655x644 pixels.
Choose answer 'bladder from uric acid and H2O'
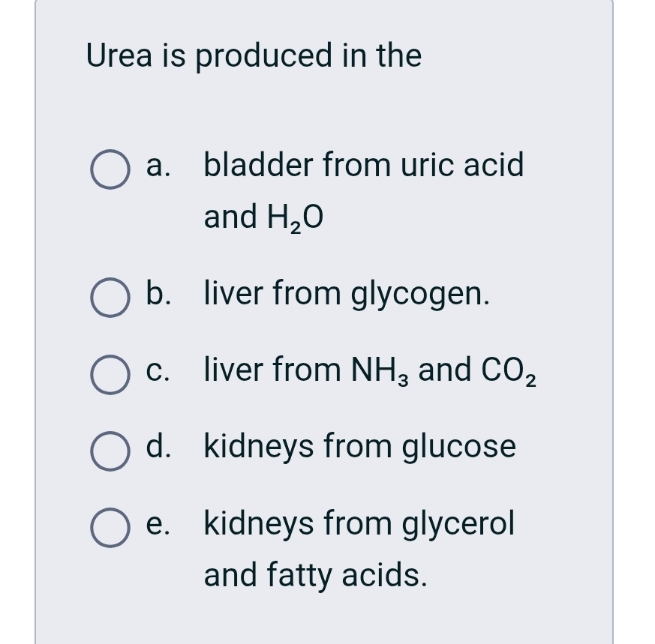[363, 165]
